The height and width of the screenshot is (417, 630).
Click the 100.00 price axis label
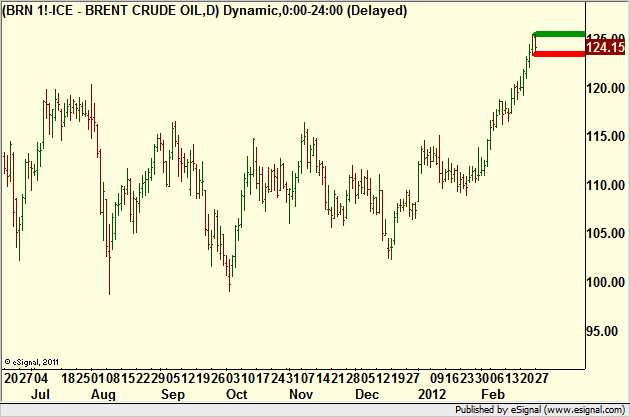click(605, 282)
